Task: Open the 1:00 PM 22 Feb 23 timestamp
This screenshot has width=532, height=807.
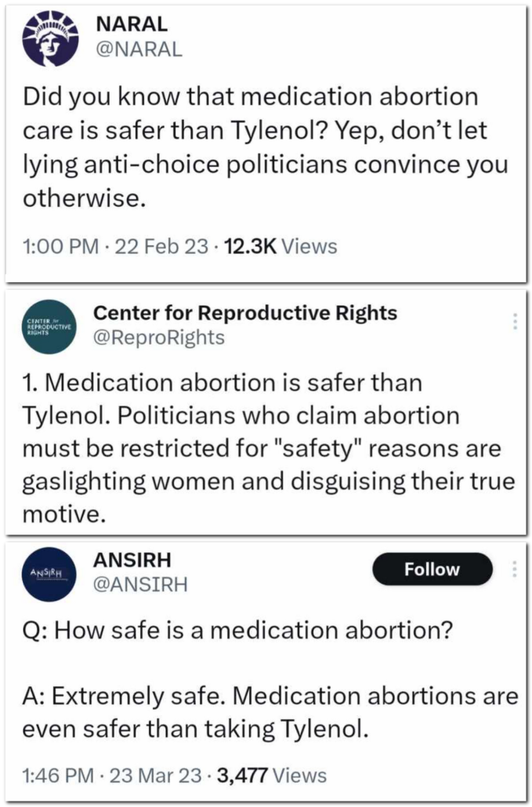Action: pos(117,247)
